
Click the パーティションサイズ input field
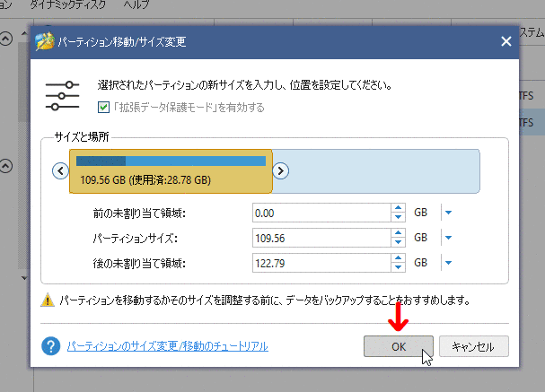tap(321, 239)
